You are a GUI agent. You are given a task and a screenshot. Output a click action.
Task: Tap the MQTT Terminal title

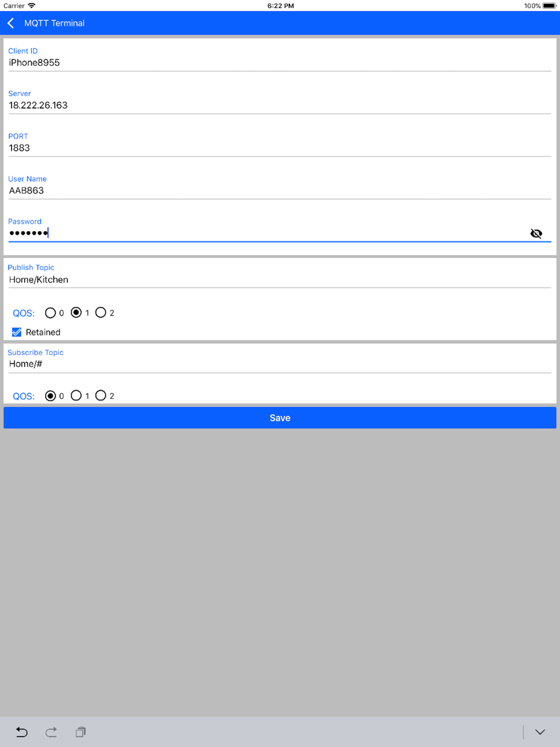click(54, 23)
